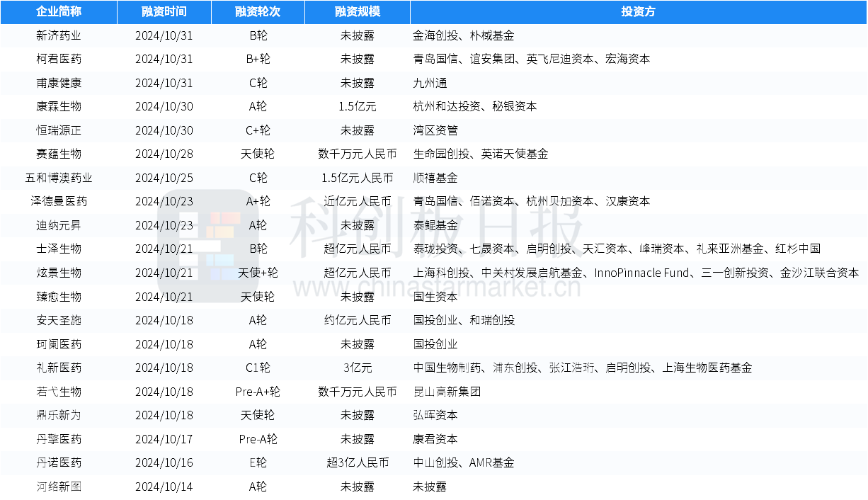The image size is (868, 500).
Task: Click company name 新济药业
Action: point(59,35)
